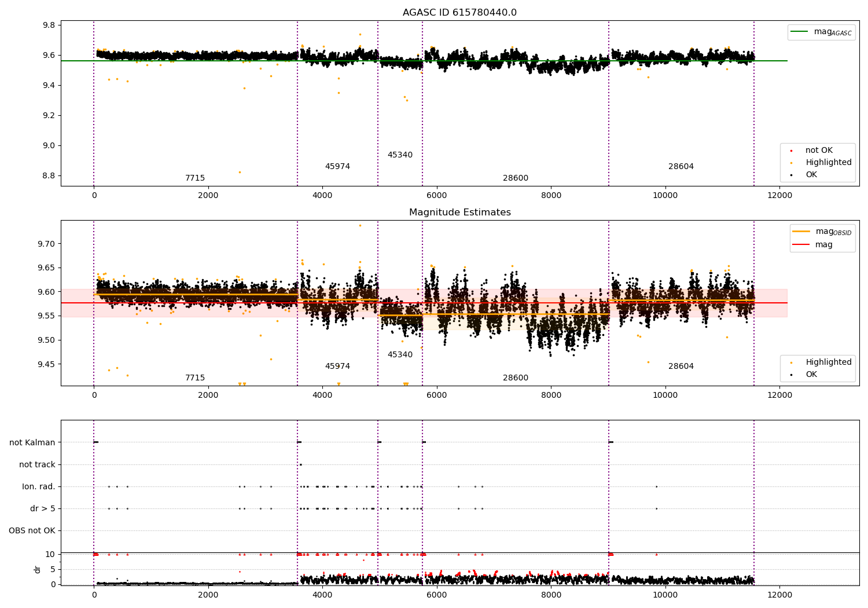Screen dimensions: 868x608
Task: Select the green mag AGASC legend entry
Action: pyautogui.click(x=821, y=32)
